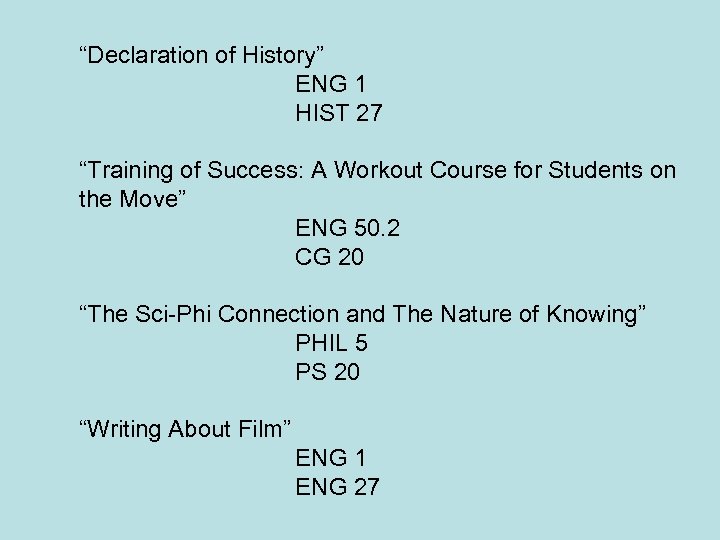Click the "Writing About Film" title

pyautogui.click(x=185, y=429)
